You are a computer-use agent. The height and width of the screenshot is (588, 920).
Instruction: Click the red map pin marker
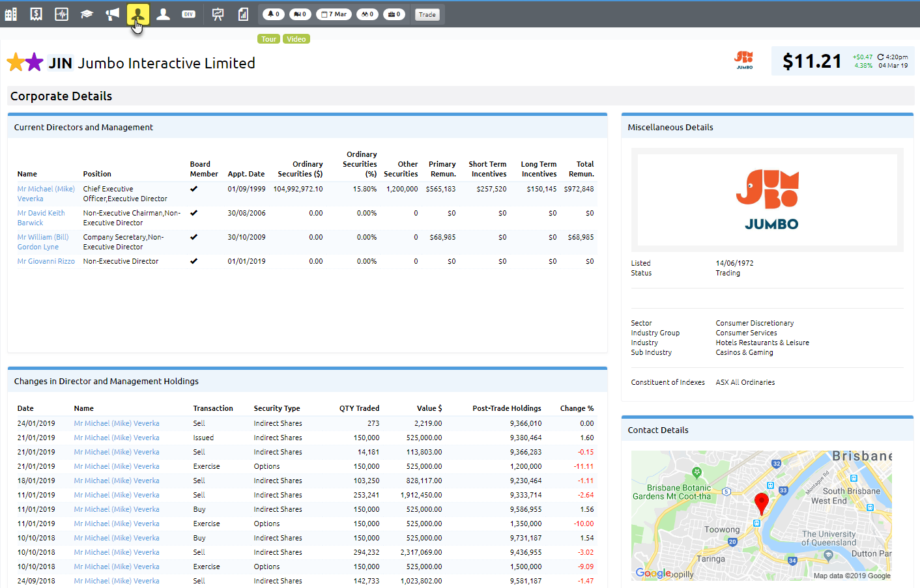[761, 503]
